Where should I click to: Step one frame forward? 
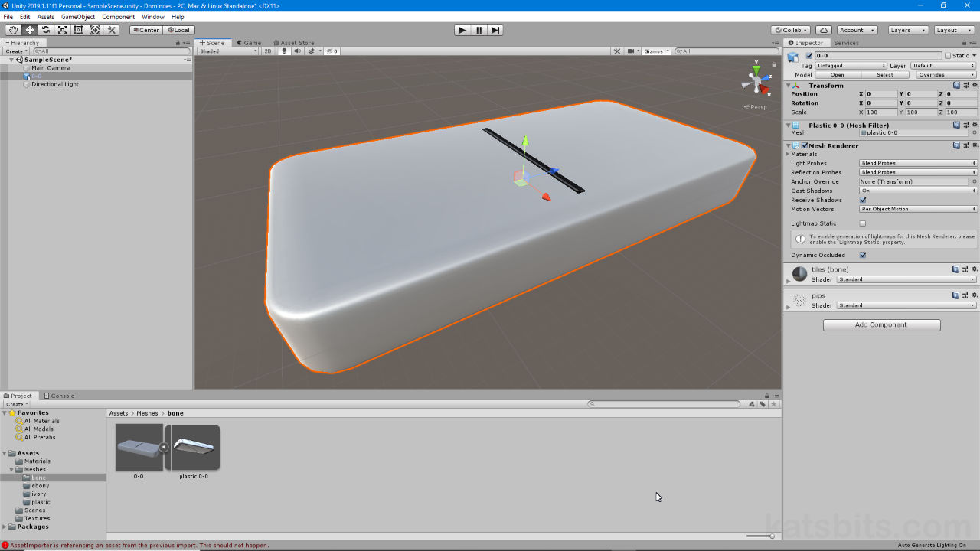pyautogui.click(x=495, y=30)
